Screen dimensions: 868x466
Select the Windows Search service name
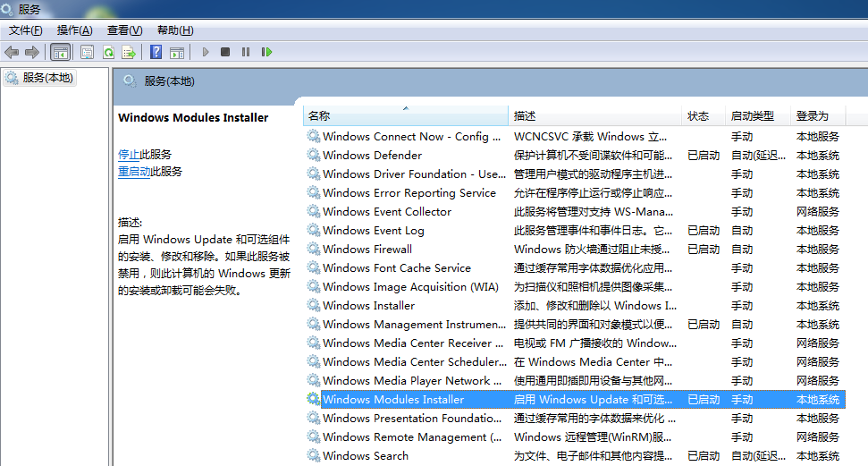[x=366, y=456]
